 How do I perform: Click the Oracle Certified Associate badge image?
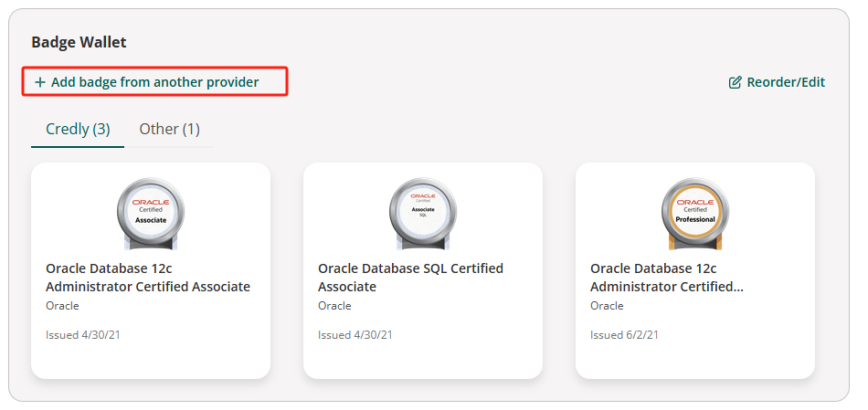[x=151, y=215]
